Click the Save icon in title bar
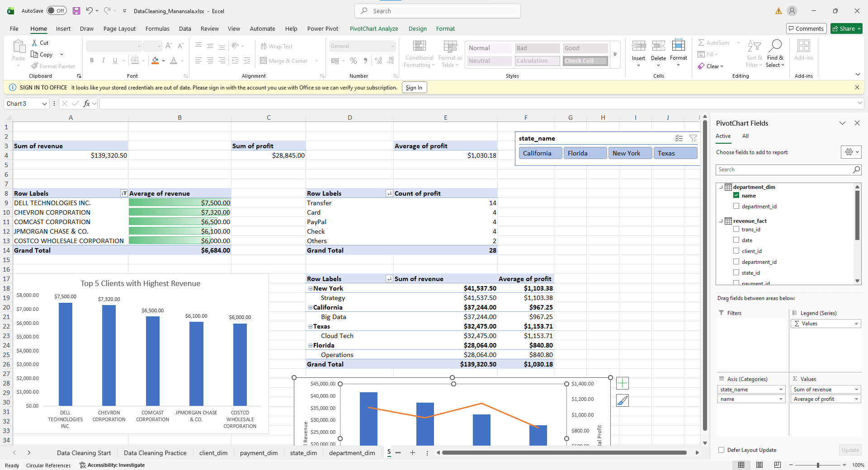The width and height of the screenshot is (868, 470). [76, 11]
